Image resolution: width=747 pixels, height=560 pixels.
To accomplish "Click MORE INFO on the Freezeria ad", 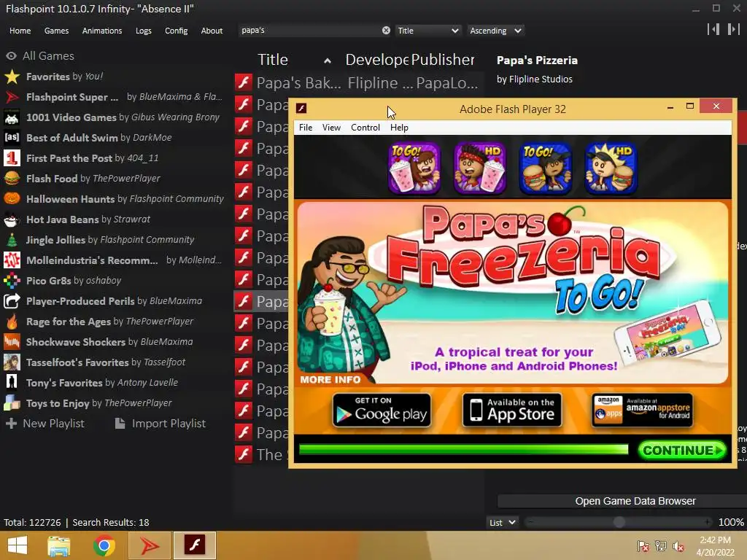I will pos(330,379).
